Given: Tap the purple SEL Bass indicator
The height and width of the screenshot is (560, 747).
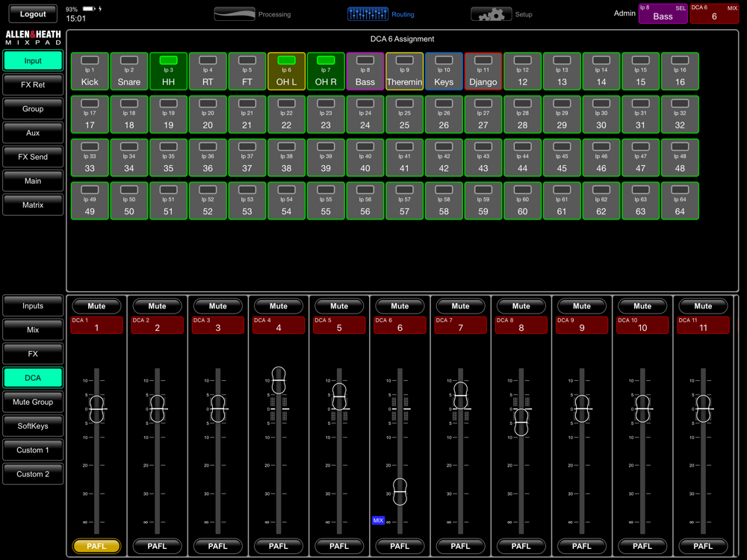Looking at the screenshot, I should (663, 13).
